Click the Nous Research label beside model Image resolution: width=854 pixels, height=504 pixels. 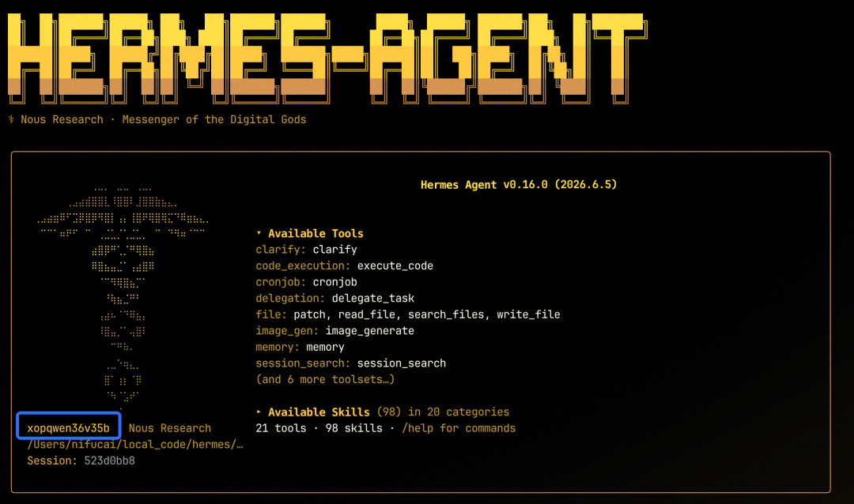(x=170, y=428)
